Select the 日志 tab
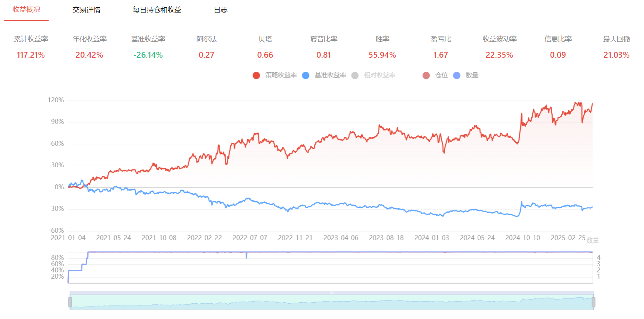The image size is (644, 319). [x=221, y=10]
